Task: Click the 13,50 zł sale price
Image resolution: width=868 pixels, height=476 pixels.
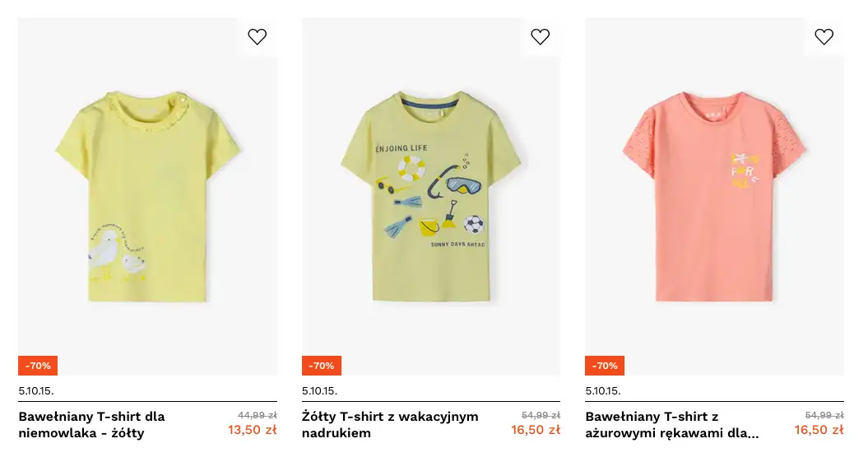Action: (x=252, y=430)
